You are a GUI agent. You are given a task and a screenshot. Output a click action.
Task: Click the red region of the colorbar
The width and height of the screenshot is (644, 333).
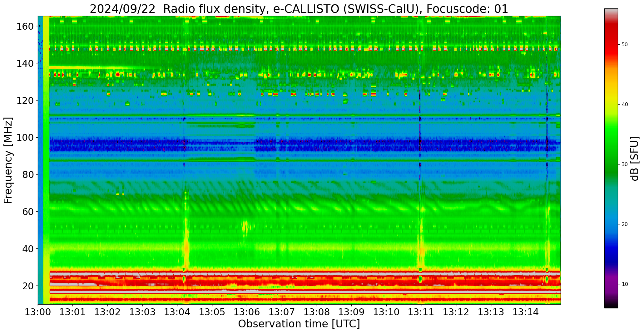coord(611,41)
